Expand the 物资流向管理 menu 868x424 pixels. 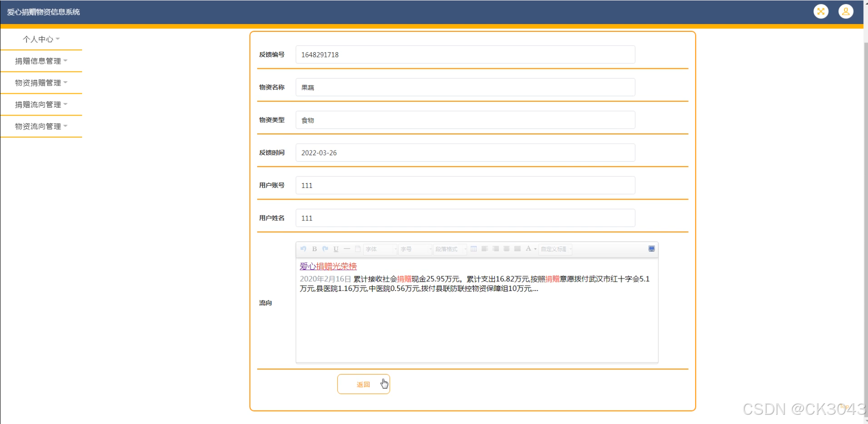click(x=41, y=126)
